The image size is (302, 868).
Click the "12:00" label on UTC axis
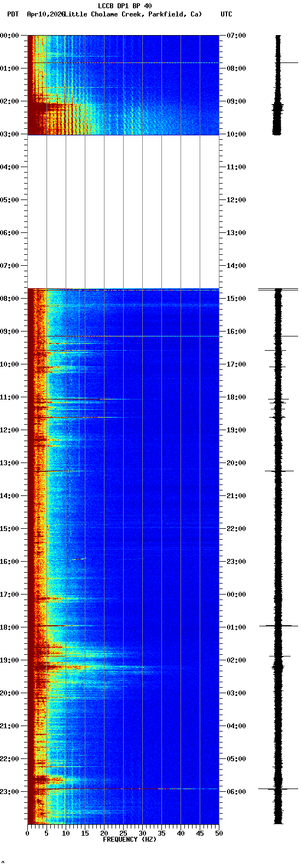tap(236, 200)
